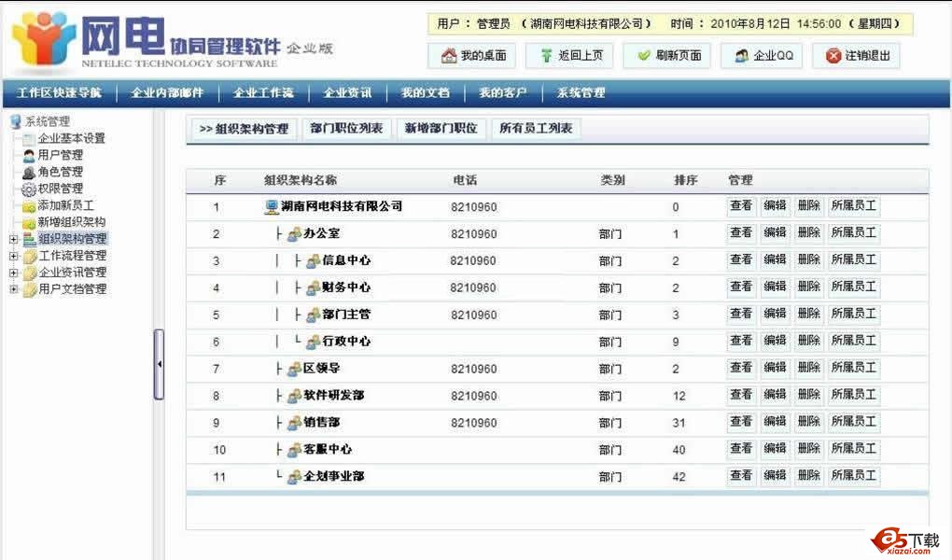Click 删除 button for 销售部 row
952x560 pixels.
(808, 423)
